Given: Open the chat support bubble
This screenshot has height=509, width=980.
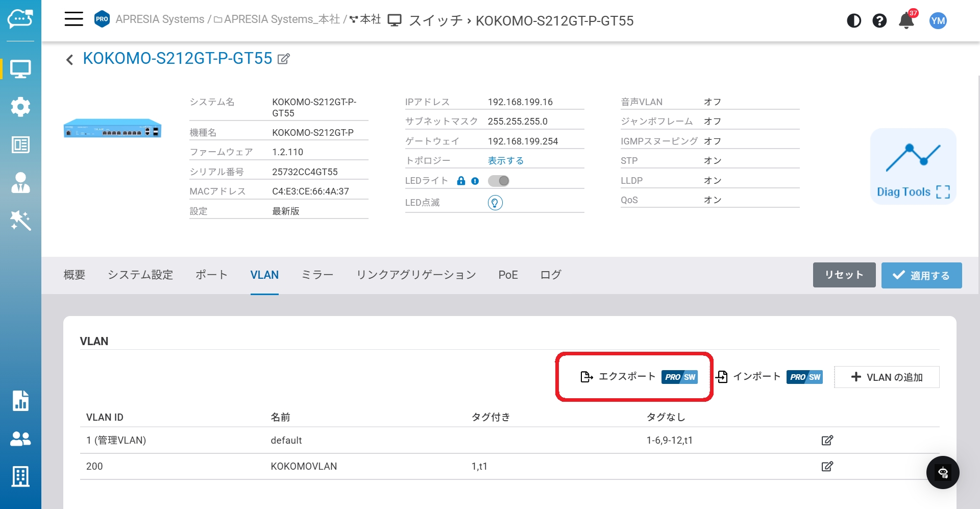Looking at the screenshot, I should [x=942, y=472].
